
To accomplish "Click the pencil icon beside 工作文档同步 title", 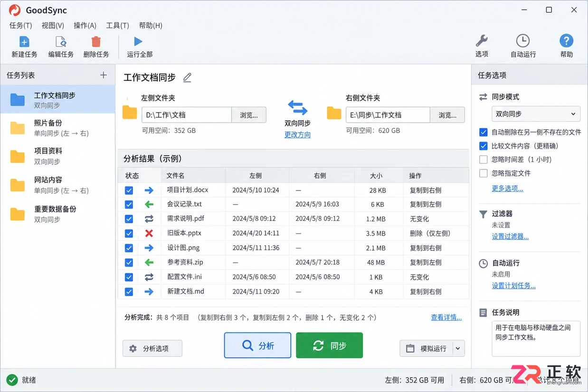I will point(187,77).
